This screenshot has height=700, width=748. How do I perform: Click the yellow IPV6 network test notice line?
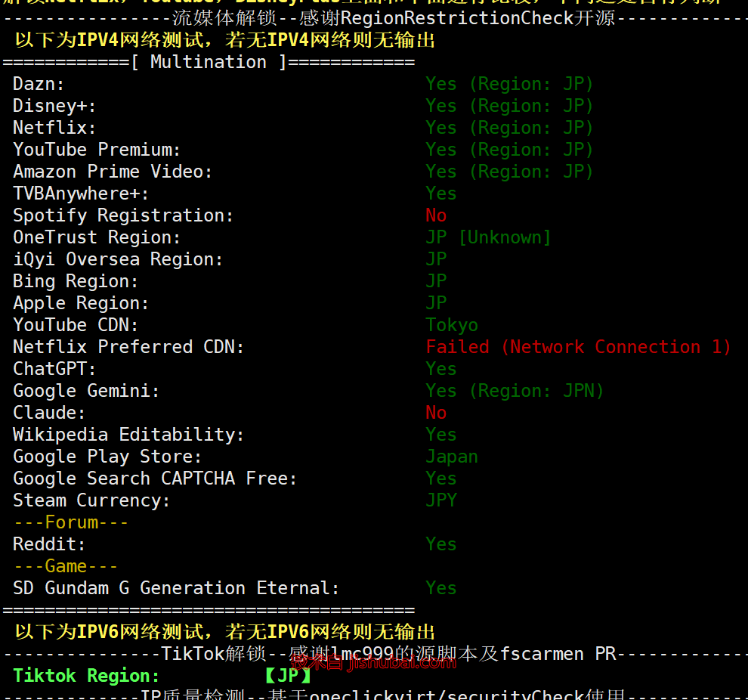224,632
